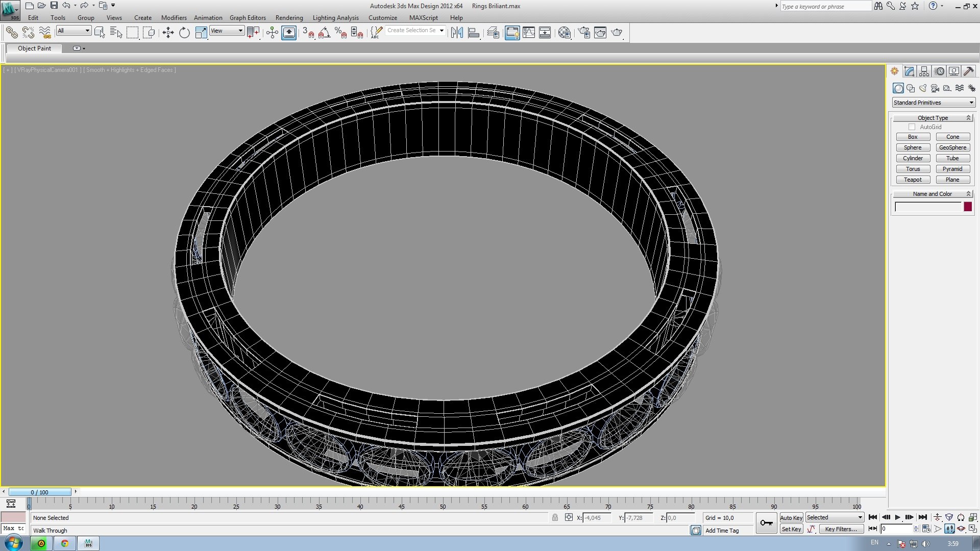Image resolution: width=980 pixels, height=551 pixels.
Task: Toggle Percent Snap
Action: click(340, 33)
